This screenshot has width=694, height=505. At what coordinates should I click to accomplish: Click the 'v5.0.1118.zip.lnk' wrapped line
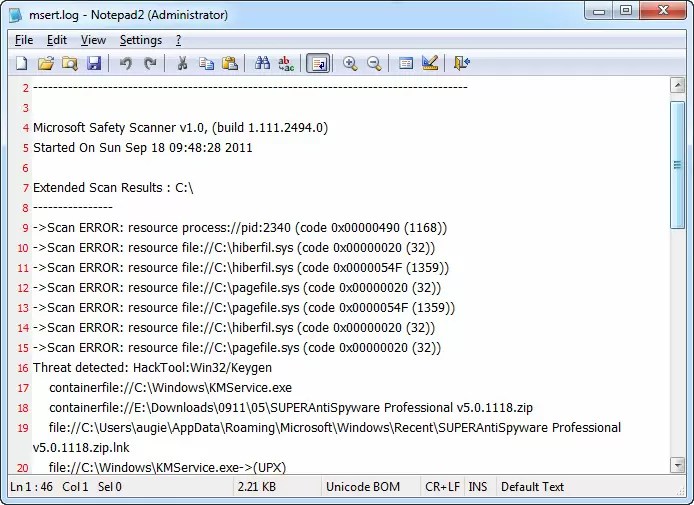pos(81,447)
